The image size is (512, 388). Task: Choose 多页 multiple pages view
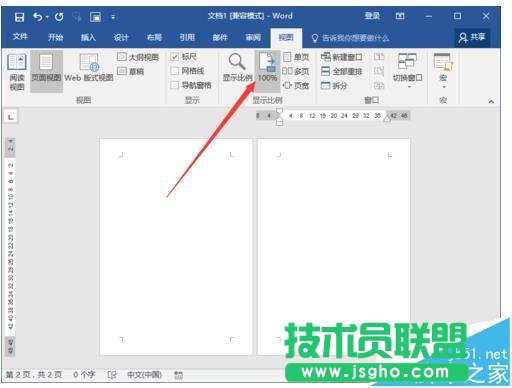(296, 71)
